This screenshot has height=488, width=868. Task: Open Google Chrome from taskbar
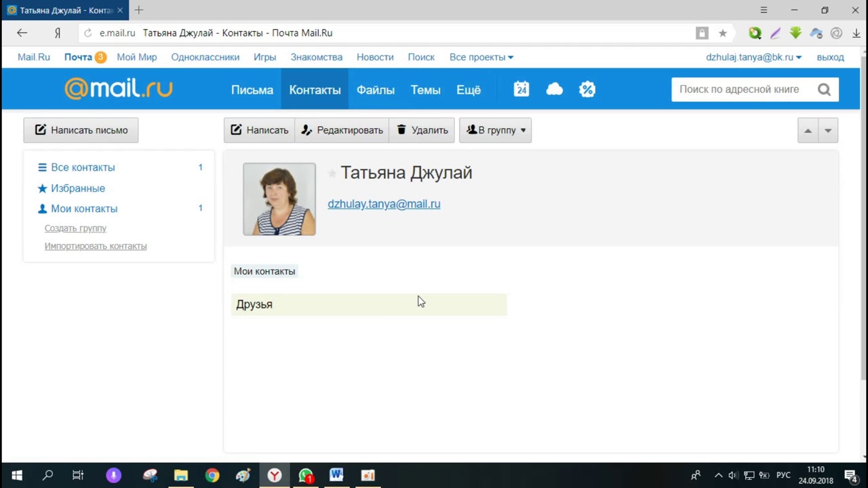[x=212, y=475]
